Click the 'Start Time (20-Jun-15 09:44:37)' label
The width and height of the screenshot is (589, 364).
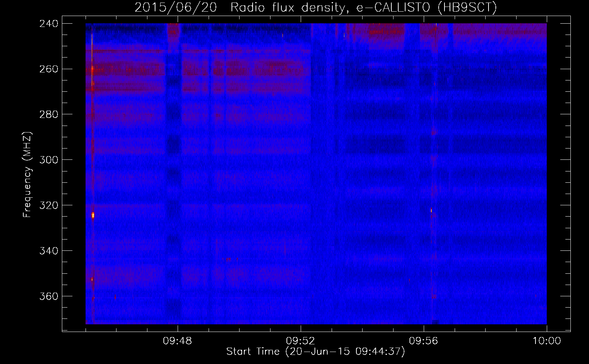point(316,352)
